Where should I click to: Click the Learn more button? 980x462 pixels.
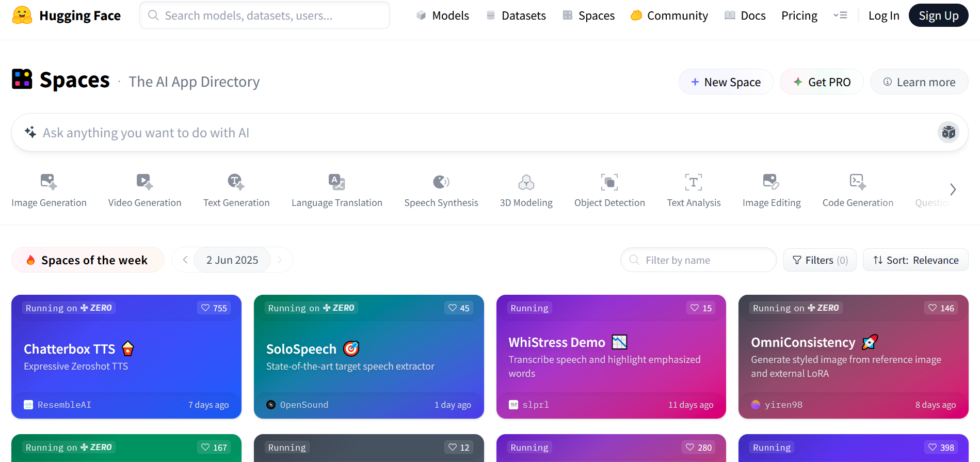pyautogui.click(x=919, y=82)
